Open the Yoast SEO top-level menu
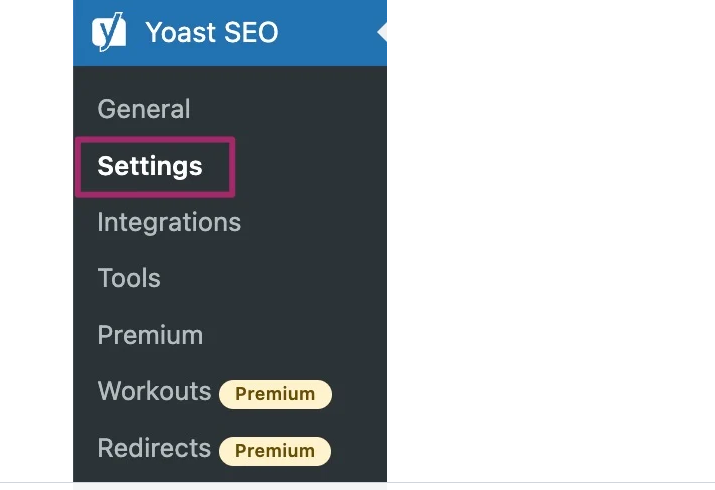Viewport: 715px width, 490px height. [x=230, y=32]
